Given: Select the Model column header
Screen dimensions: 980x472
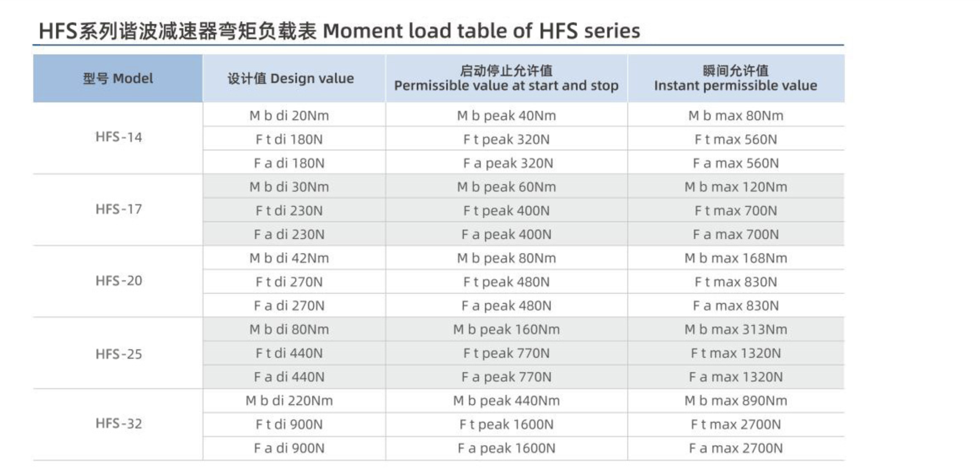Looking at the screenshot, I should click(118, 78).
